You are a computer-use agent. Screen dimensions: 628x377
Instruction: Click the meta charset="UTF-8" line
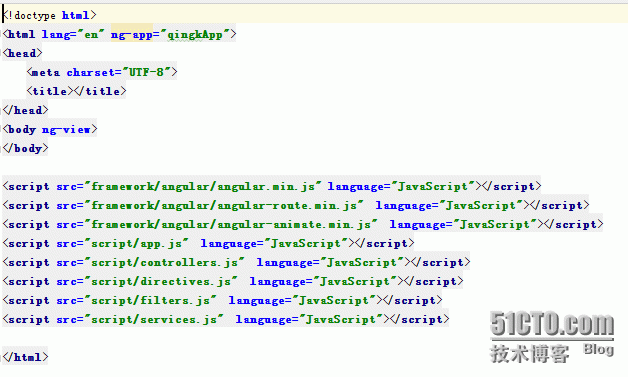coord(102,73)
